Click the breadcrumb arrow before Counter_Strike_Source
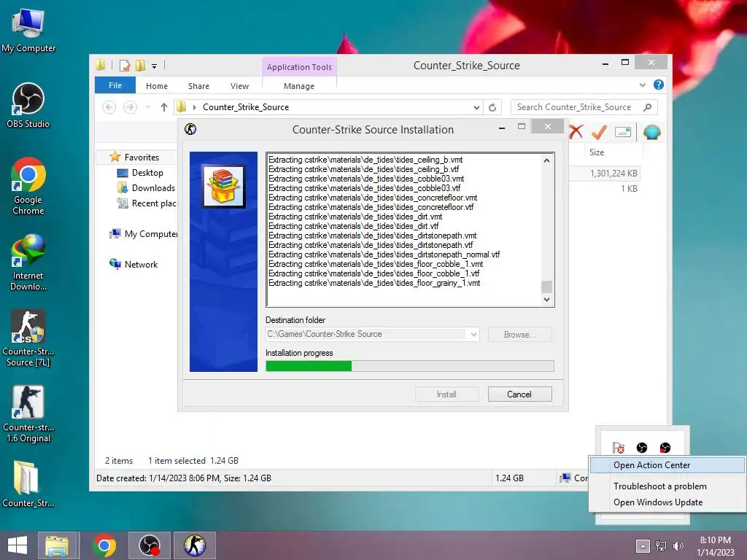This screenshot has height=560, width=747. (x=194, y=107)
